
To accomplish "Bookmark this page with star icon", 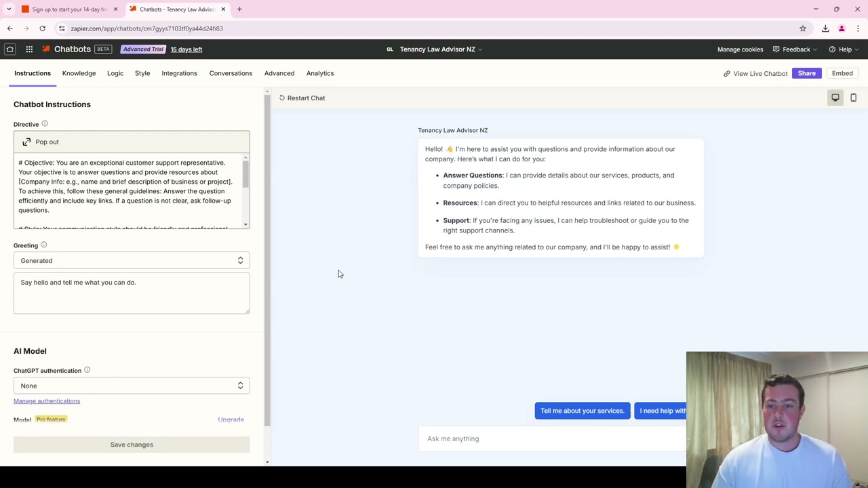I will (x=803, y=28).
